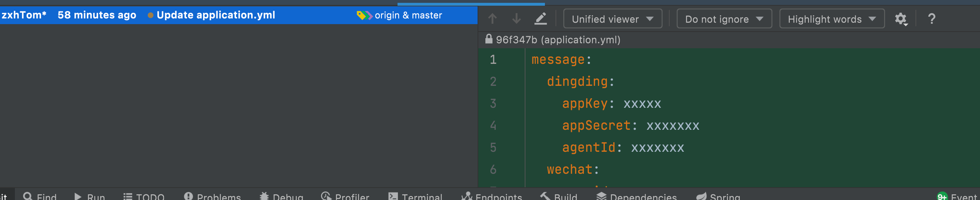
Task: Open the Debug tool window
Action: [x=281, y=196]
